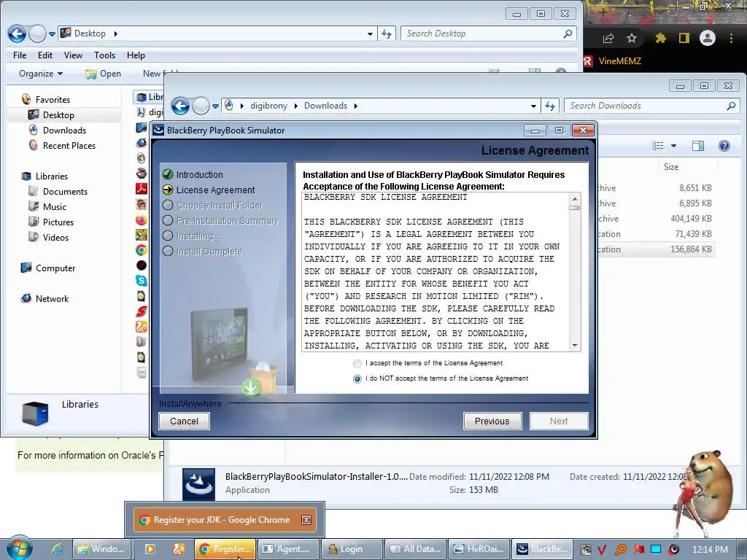Screen dimensions: 747x560
Task: Open Pictures library in navigation pane
Action: click(58, 222)
